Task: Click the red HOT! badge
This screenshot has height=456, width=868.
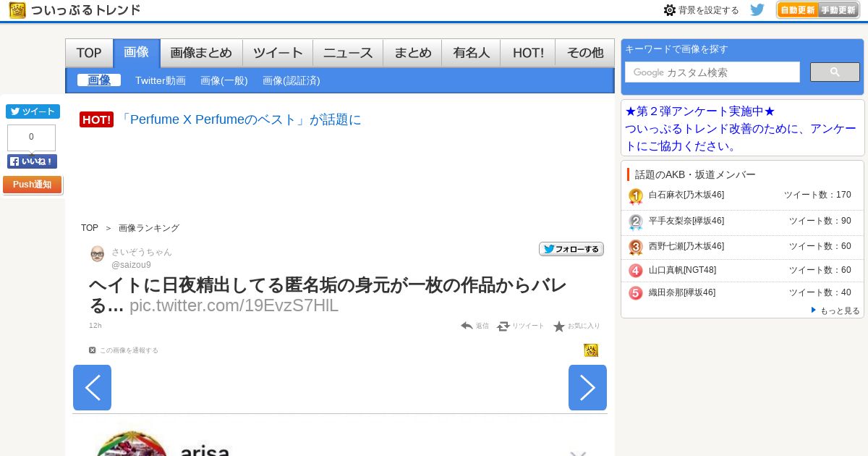Action: pos(96,119)
